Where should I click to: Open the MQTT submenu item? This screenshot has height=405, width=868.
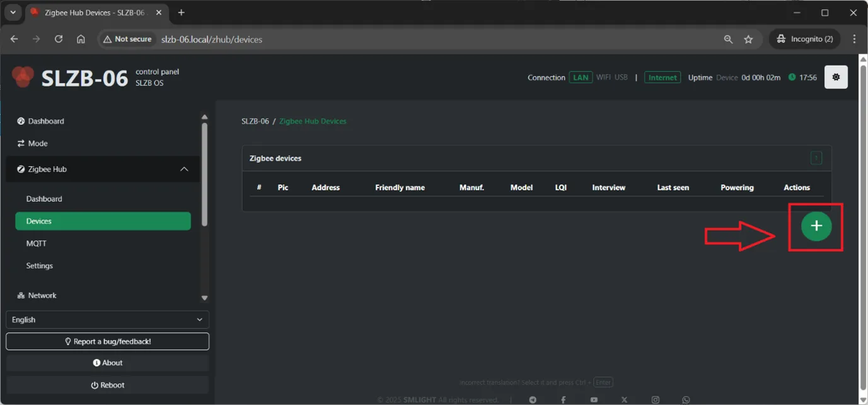(x=37, y=244)
